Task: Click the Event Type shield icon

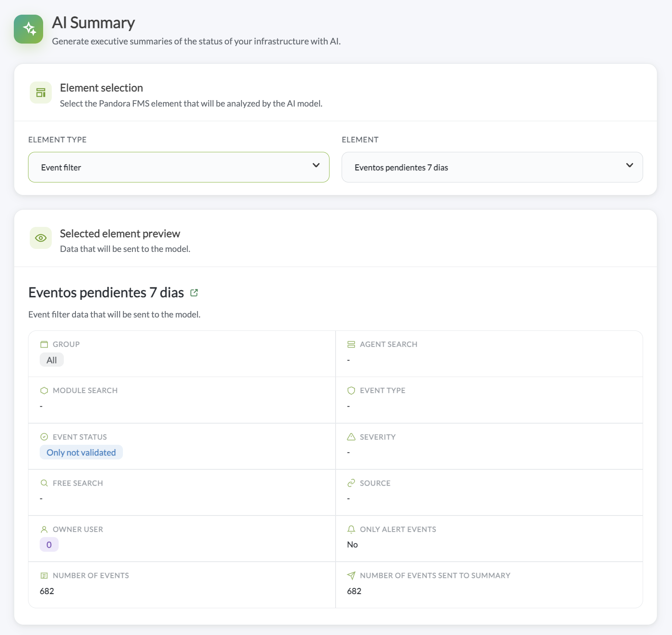Action: (x=351, y=390)
